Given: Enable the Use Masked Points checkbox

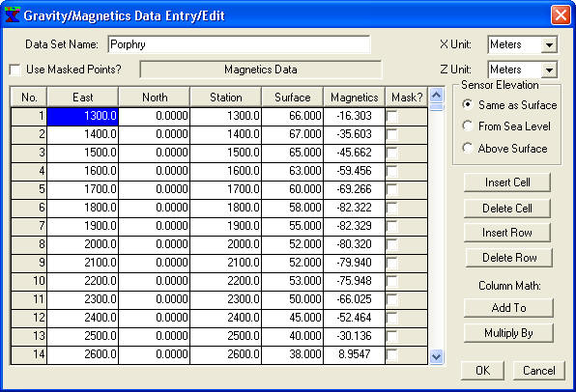Looking at the screenshot, I should pyautogui.click(x=15, y=70).
